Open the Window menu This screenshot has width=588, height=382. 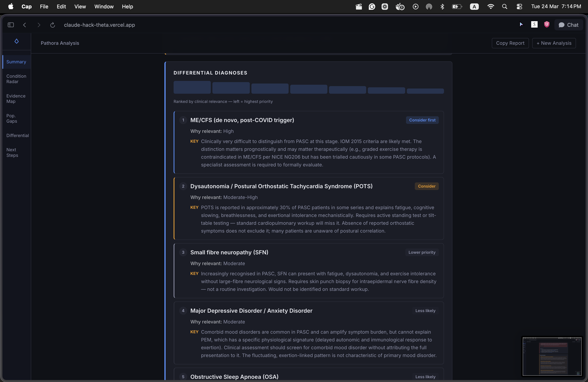coord(104,7)
